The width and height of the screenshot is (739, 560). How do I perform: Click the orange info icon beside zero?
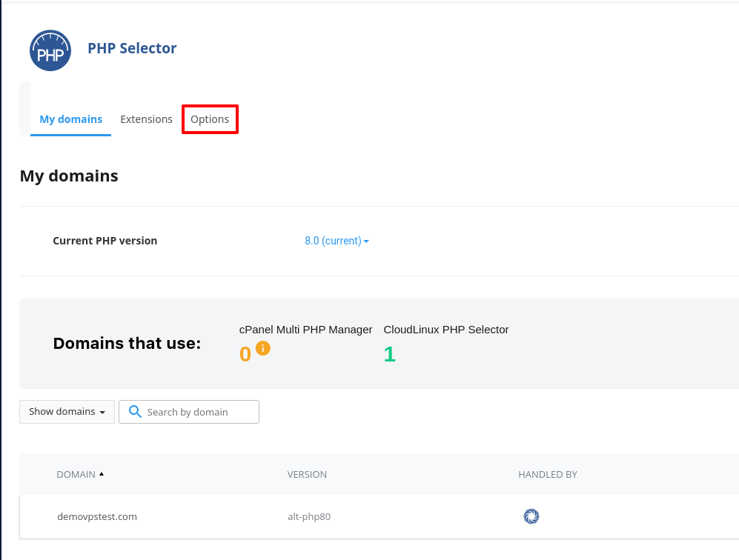tap(263, 348)
